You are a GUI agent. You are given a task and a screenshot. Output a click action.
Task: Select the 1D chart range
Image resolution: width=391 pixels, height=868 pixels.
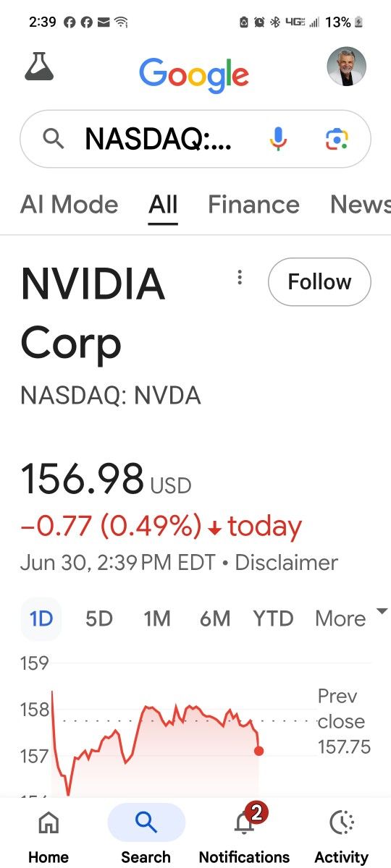[41, 619]
